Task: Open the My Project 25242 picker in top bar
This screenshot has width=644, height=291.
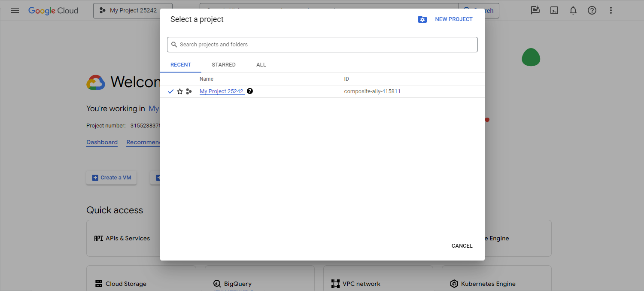Action: 133,11
